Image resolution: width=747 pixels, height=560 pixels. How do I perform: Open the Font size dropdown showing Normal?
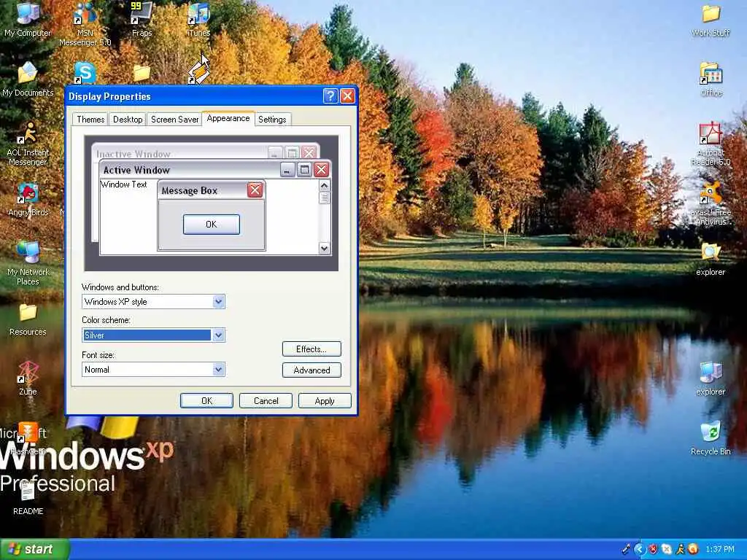point(218,370)
